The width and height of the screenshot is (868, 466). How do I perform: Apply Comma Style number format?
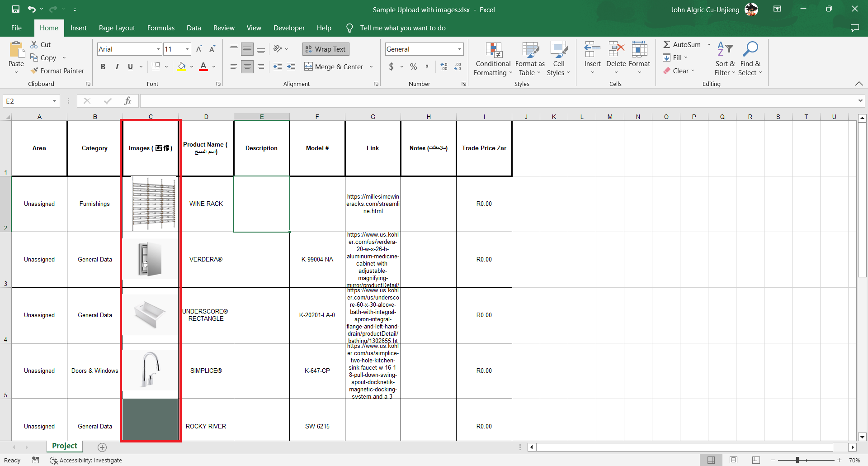[427, 67]
